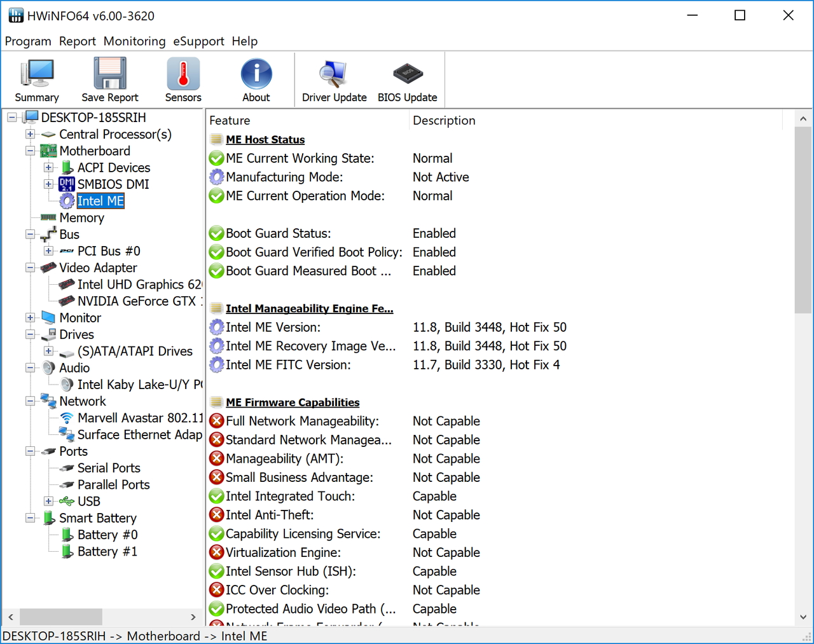The height and width of the screenshot is (644, 814).
Task: Select Intel Kaby Lake-U/Y audio item
Action: (x=140, y=385)
